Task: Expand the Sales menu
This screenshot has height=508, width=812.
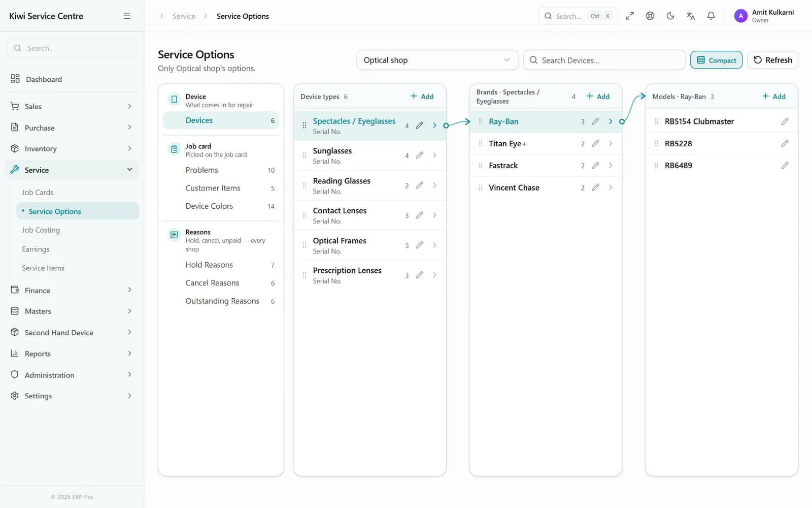Action: click(71, 106)
